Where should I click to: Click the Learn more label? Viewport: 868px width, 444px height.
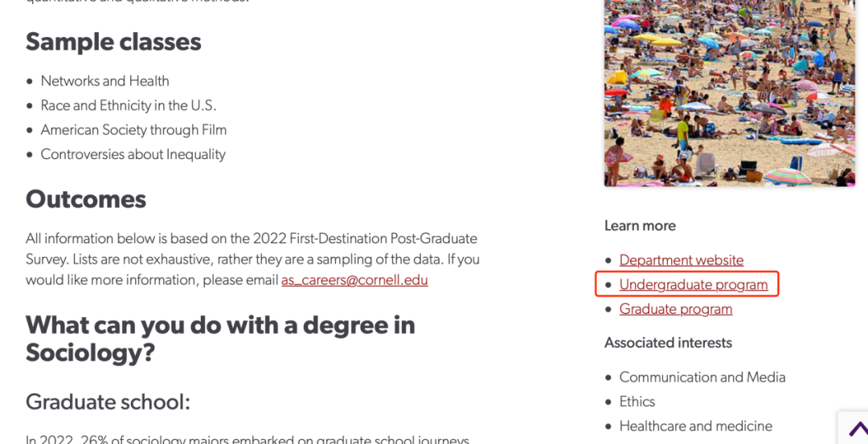640,226
